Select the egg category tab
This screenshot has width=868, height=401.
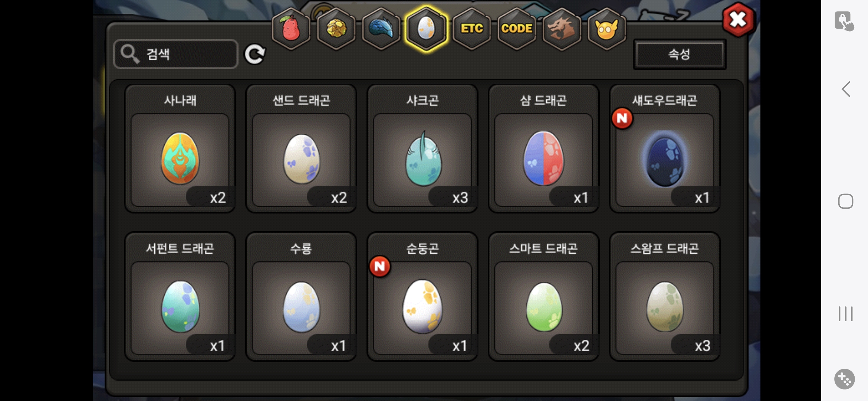(427, 29)
